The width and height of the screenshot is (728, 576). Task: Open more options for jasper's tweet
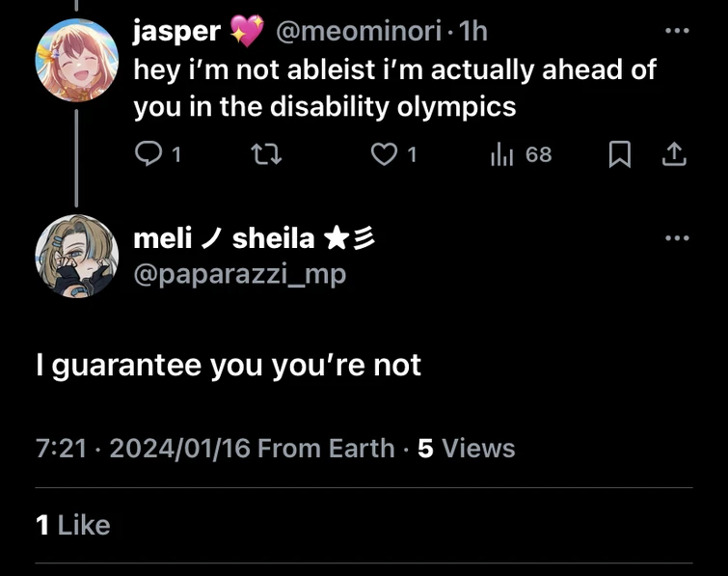tap(677, 31)
